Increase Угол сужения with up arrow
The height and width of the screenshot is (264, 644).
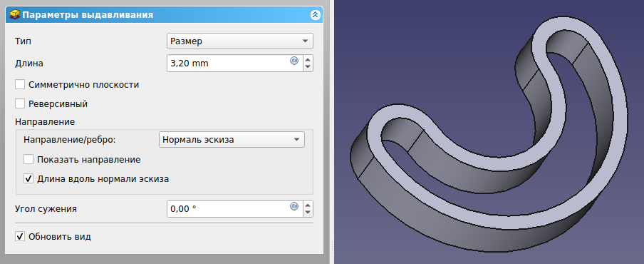click(308, 205)
